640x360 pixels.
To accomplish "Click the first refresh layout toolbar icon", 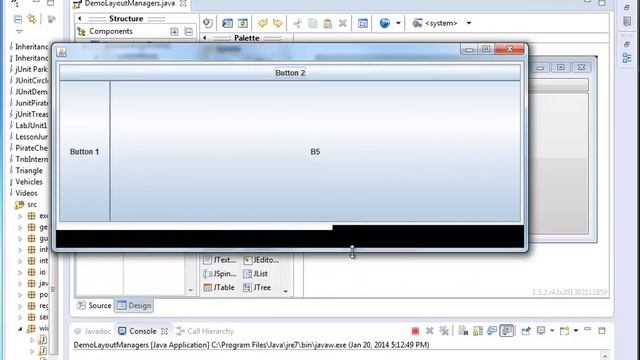I will pos(227,23).
